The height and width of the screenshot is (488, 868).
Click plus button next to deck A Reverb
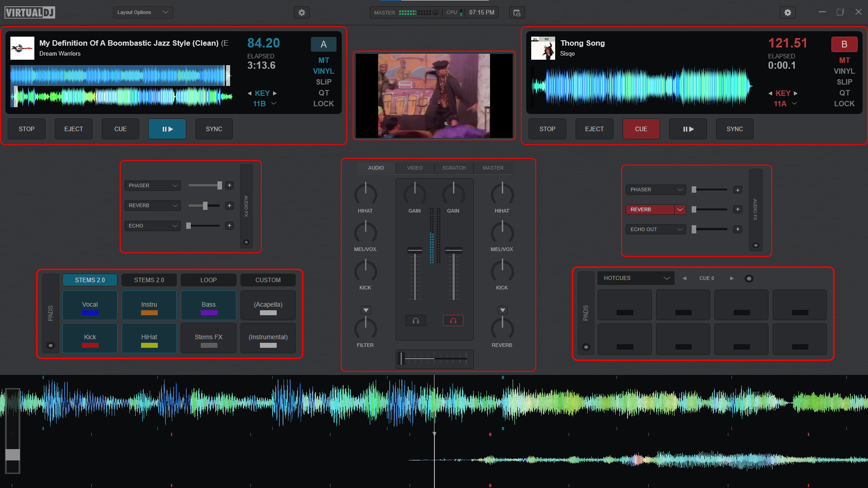click(230, 205)
